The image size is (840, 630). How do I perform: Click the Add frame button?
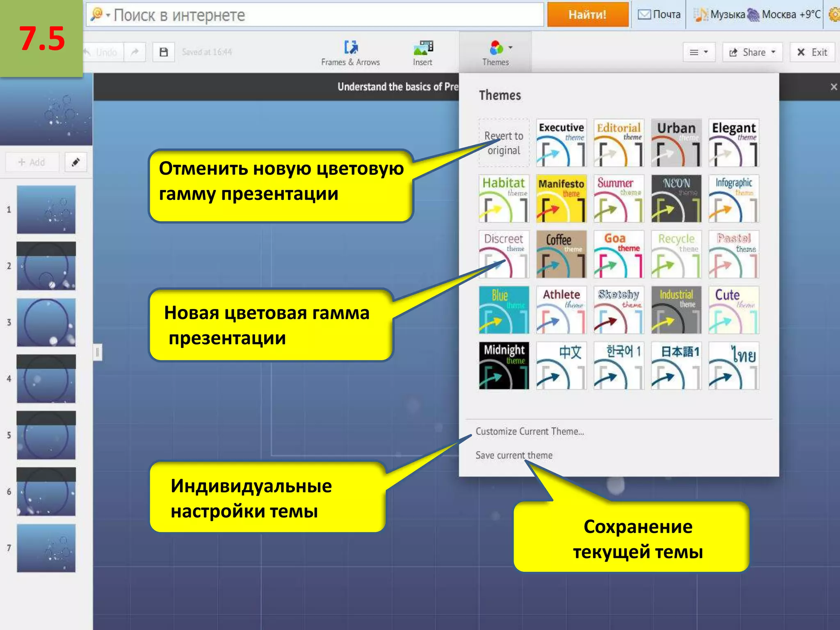tap(32, 162)
